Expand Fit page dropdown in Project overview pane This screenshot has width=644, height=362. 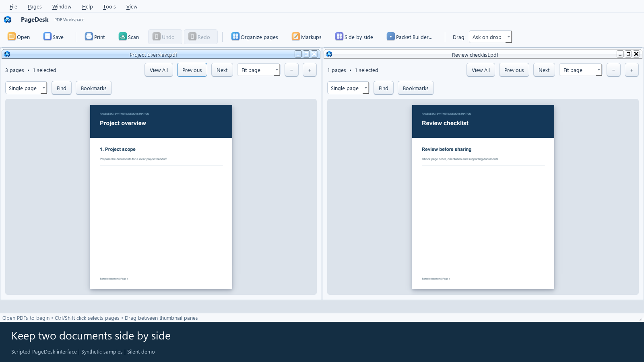(258, 70)
